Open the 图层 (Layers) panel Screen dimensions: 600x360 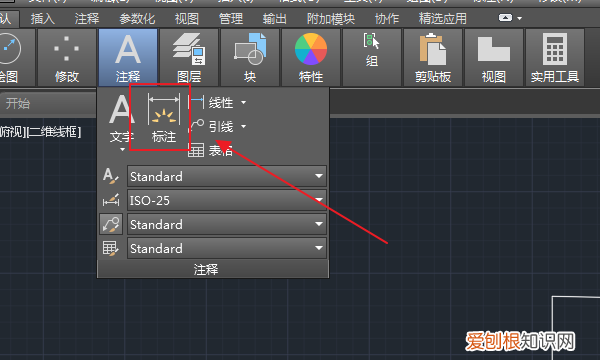click(x=189, y=57)
